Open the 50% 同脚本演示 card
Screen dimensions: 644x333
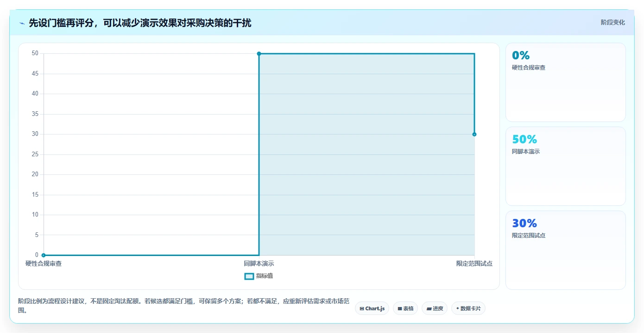pyautogui.click(x=566, y=166)
